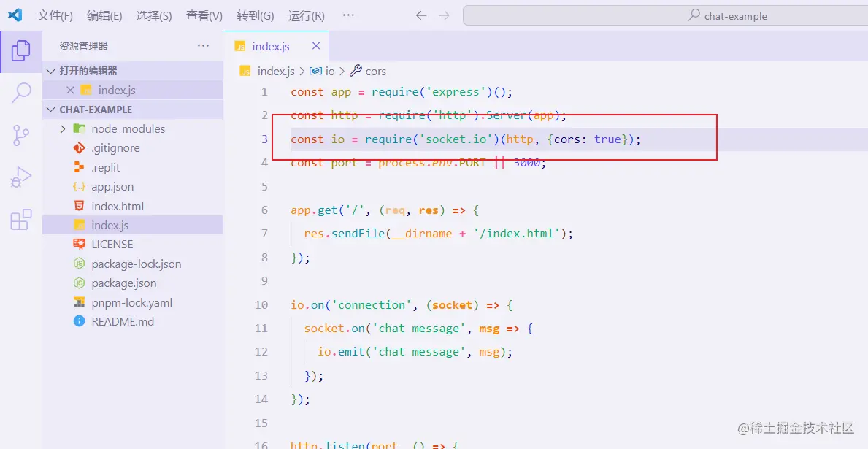Open the 转到(G) menu
Viewport: 868px width, 449px height.
coord(256,15)
